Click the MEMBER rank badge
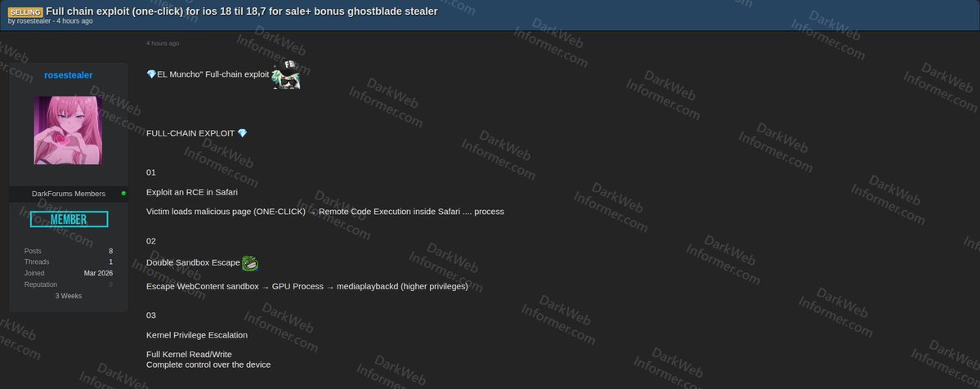The width and height of the screenshot is (980, 389). point(69,220)
